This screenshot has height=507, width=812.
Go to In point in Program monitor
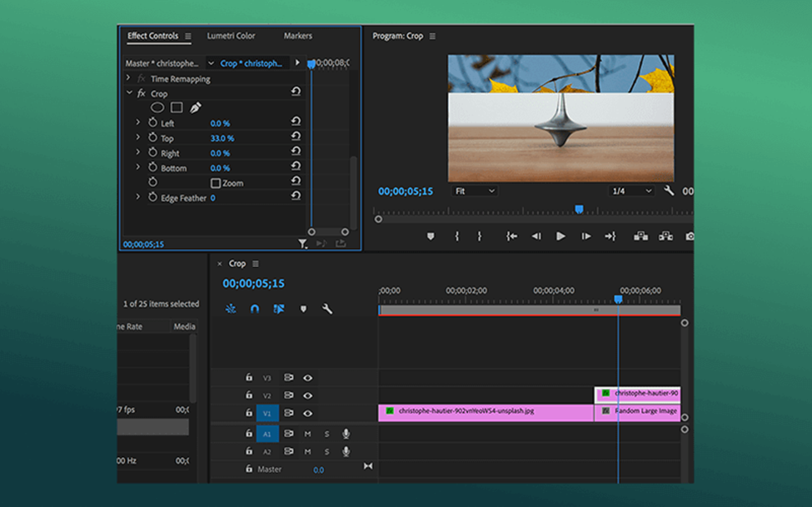click(x=511, y=236)
